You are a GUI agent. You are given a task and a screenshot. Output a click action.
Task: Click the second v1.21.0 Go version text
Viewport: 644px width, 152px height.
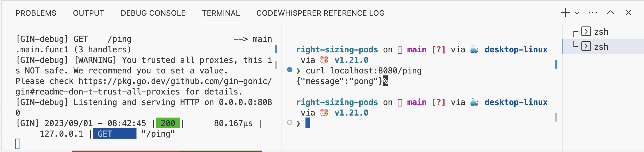pos(351,113)
